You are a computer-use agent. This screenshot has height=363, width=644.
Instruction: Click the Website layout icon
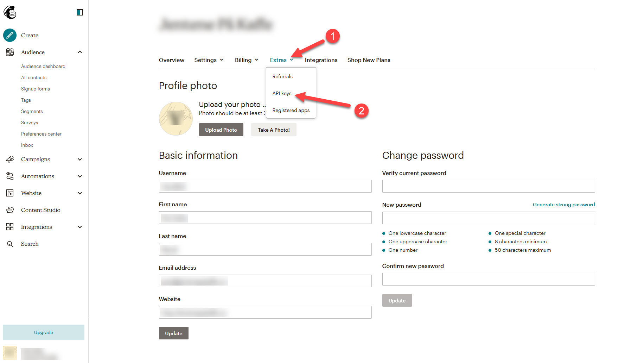tap(10, 193)
